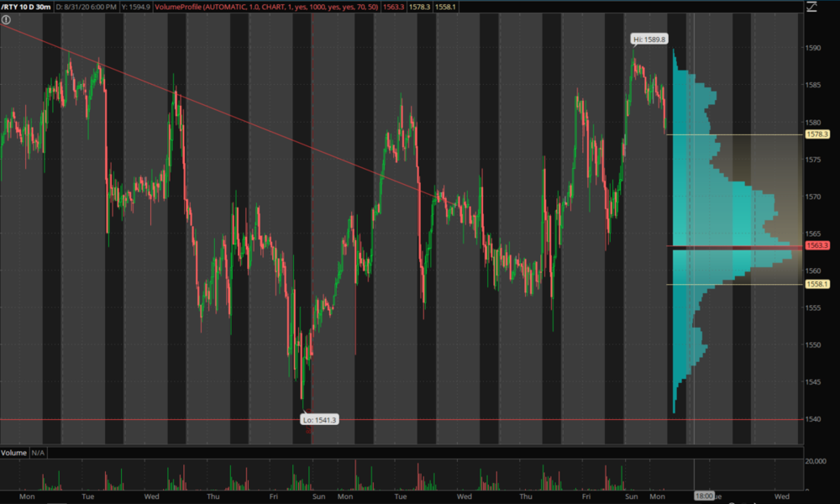Click the 1558.1 value area low tag

816,284
